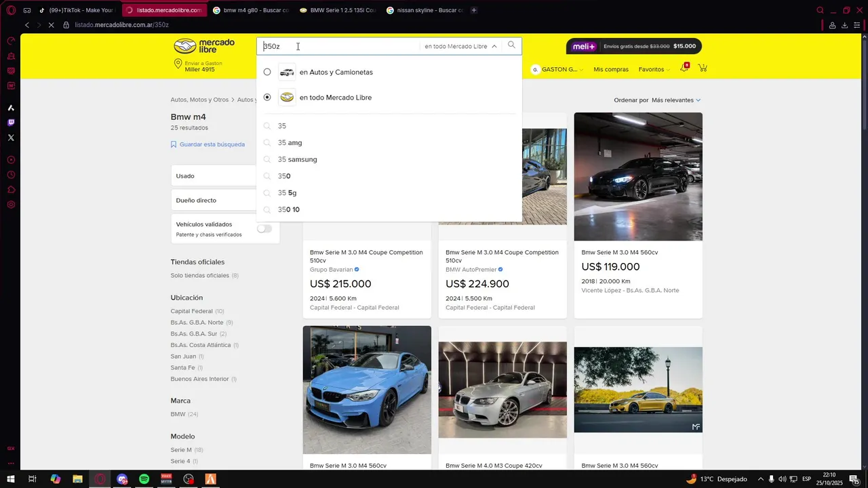
Task: Filter by 'Capital Federal' location
Action: pos(191,311)
